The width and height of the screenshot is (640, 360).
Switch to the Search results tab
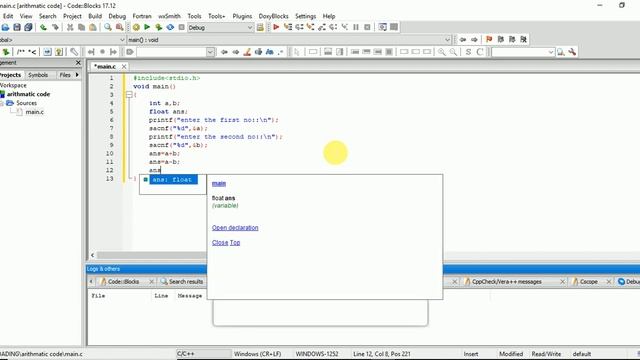pos(182,282)
